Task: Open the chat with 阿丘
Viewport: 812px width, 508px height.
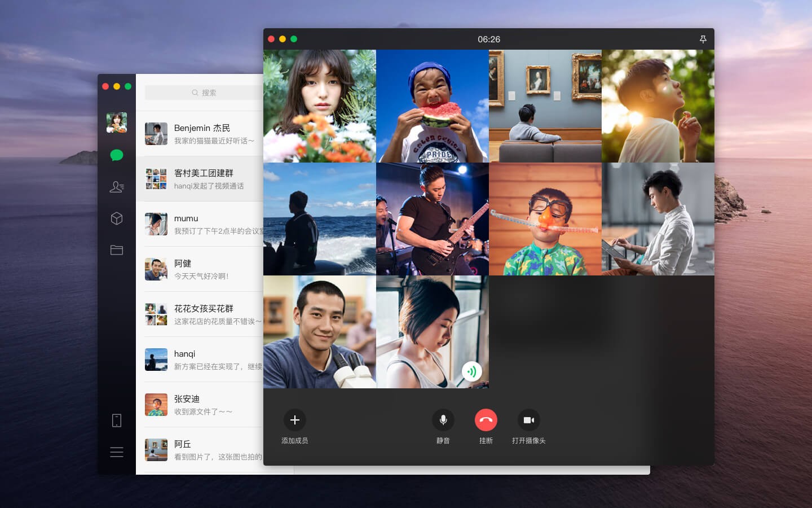Action: pos(200,450)
